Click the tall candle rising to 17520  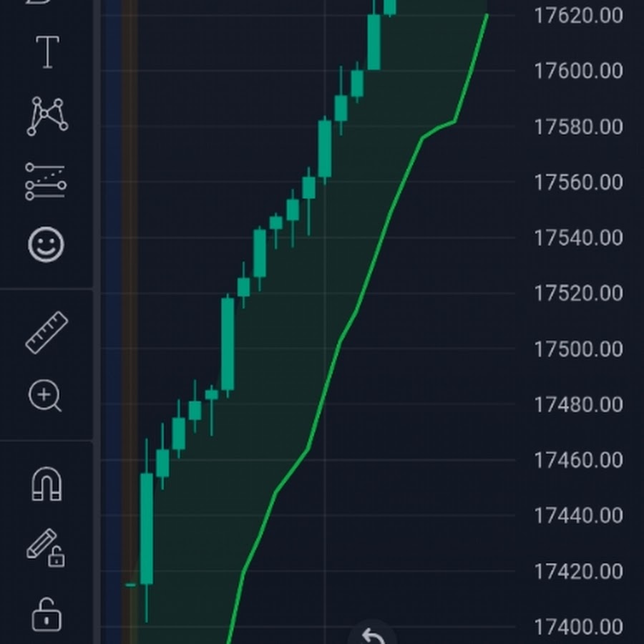pos(228,343)
